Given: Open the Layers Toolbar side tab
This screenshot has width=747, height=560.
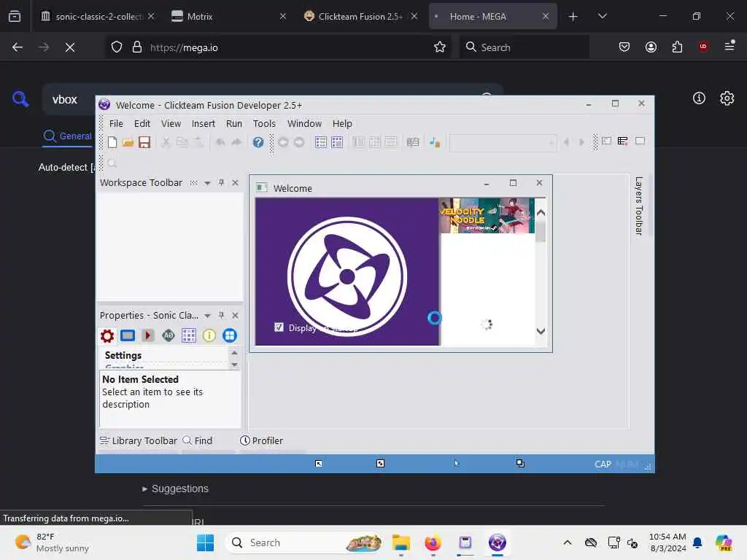Looking at the screenshot, I should (x=639, y=206).
